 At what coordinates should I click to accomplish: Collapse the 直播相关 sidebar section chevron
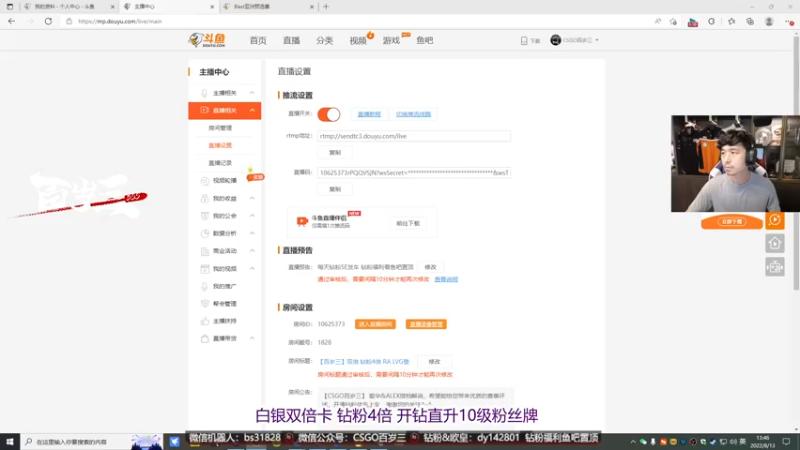(x=252, y=110)
